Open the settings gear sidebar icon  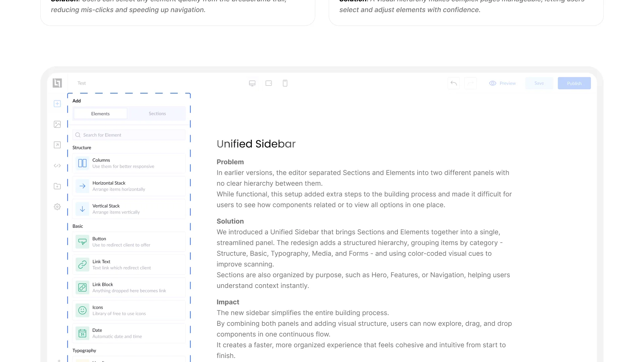pos(57,207)
